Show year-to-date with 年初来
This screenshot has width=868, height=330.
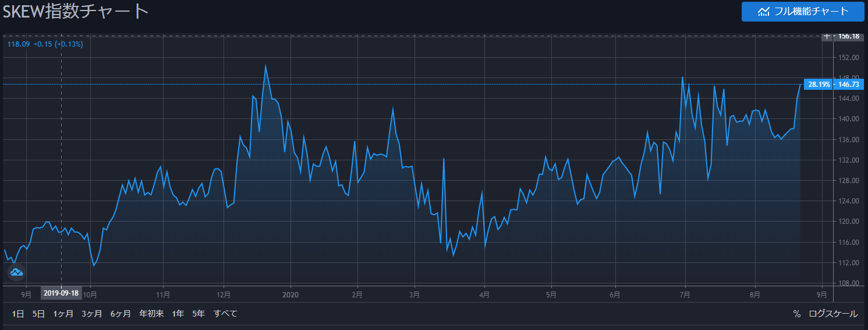tap(151, 314)
